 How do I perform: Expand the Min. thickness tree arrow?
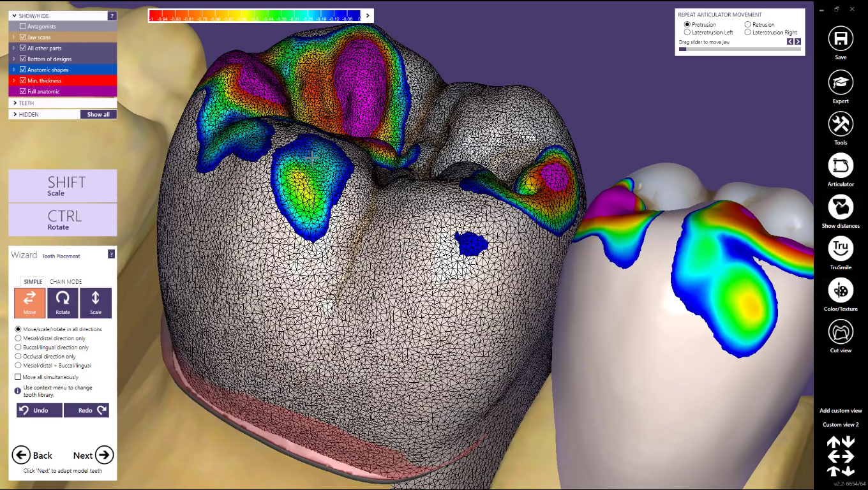[14, 80]
